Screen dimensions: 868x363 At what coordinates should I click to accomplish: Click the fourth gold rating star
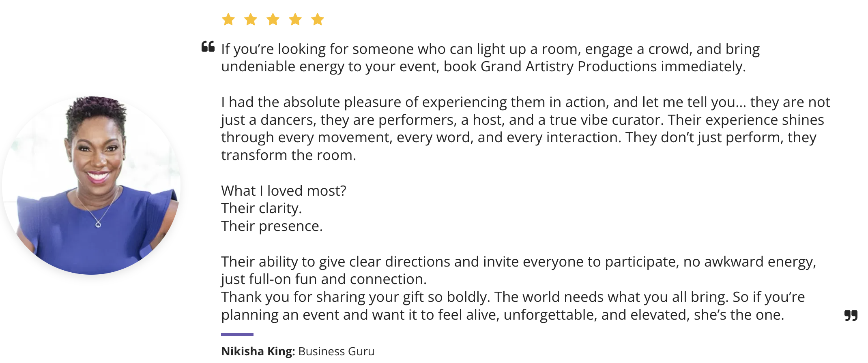point(295,19)
